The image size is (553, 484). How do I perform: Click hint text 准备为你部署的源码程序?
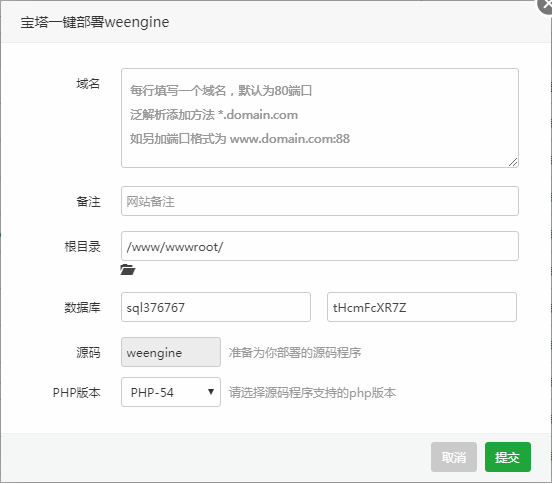click(295, 353)
